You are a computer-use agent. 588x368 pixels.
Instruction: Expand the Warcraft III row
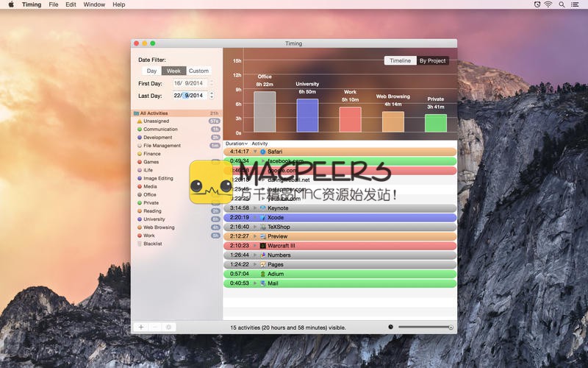(x=255, y=246)
